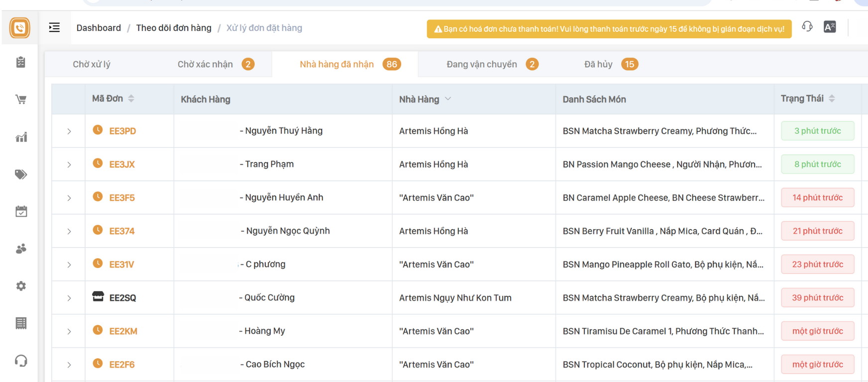868x382 pixels.
Task: Switch to the Chờ xác nhận tab
Action: 205,64
